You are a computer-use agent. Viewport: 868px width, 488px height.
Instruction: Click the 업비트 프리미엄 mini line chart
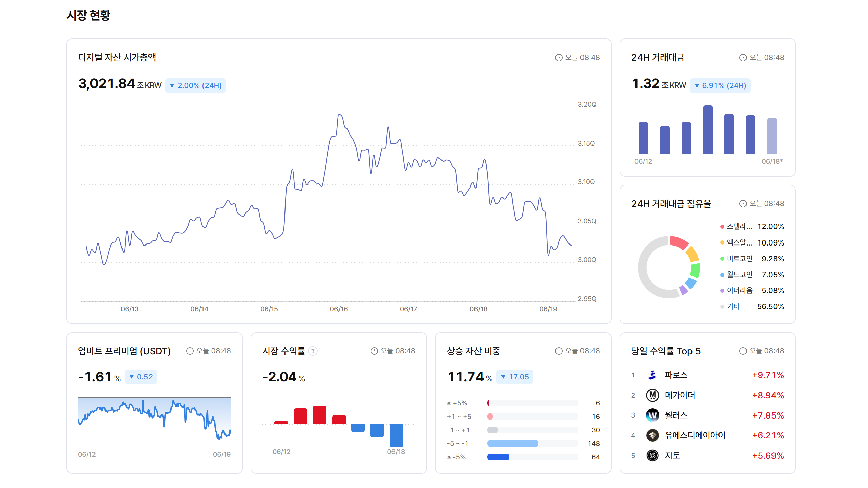point(155,419)
